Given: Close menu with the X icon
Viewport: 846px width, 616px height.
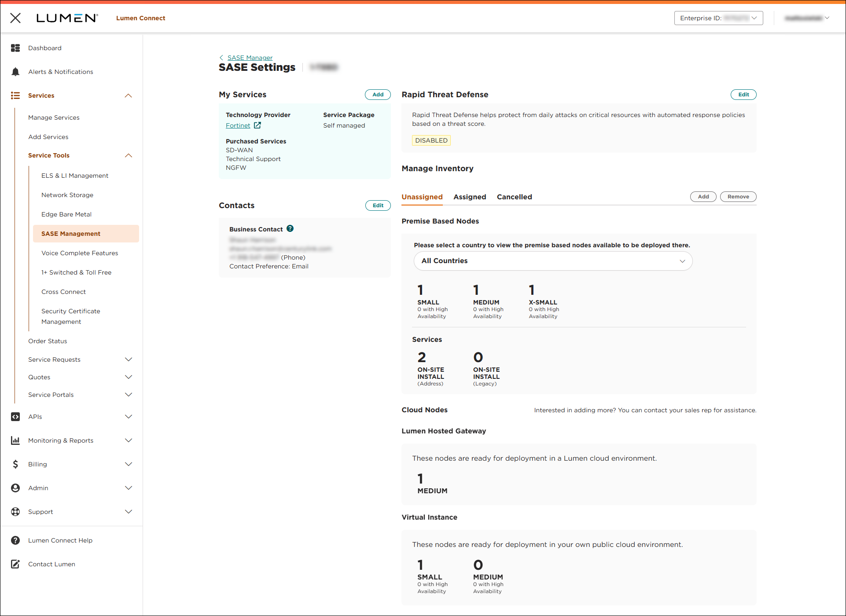Looking at the screenshot, I should point(15,18).
